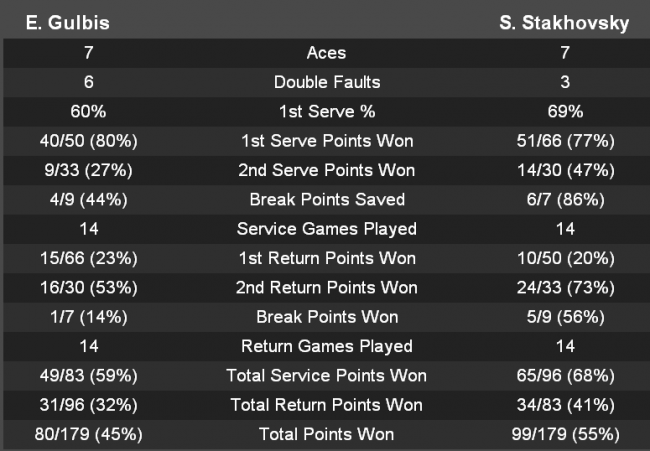The width and height of the screenshot is (650, 451).
Task: Click the S. Stakhovsky player name
Action: tap(564, 24)
